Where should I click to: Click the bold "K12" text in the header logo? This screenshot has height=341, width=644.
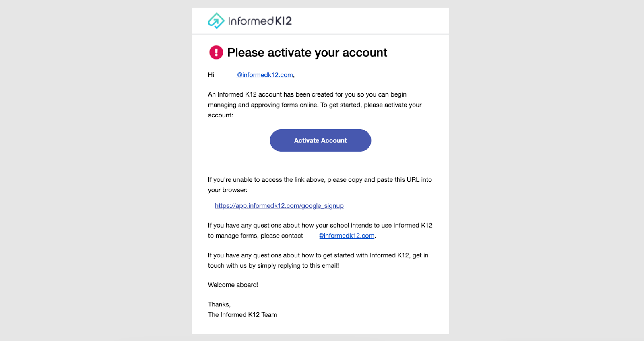click(283, 21)
